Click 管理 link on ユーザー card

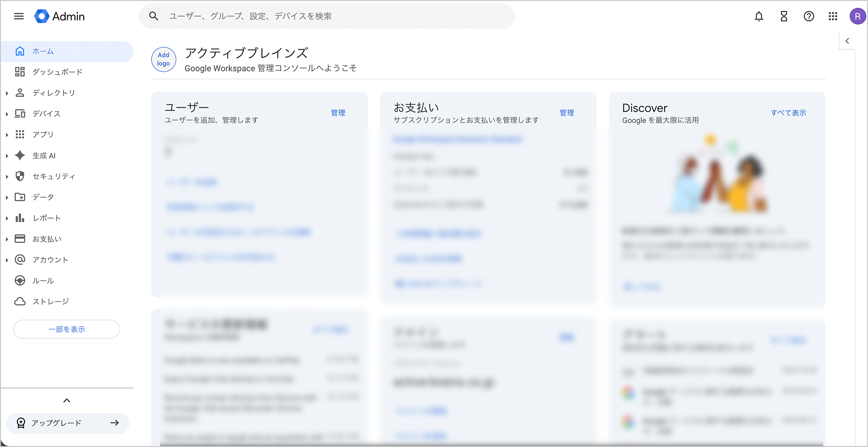[338, 113]
